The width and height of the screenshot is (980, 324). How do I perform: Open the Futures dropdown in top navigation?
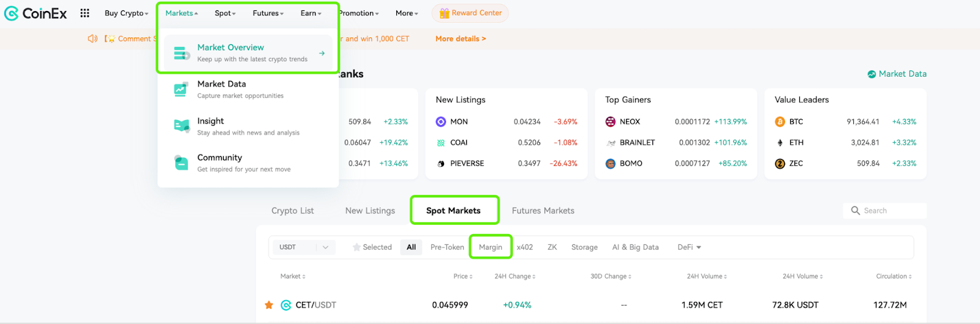point(268,13)
